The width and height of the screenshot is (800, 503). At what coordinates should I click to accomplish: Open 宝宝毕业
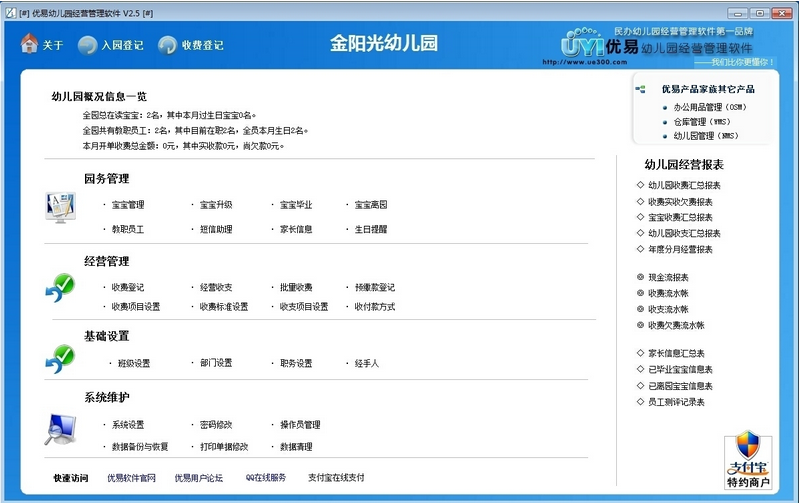click(x=296, y=205)
